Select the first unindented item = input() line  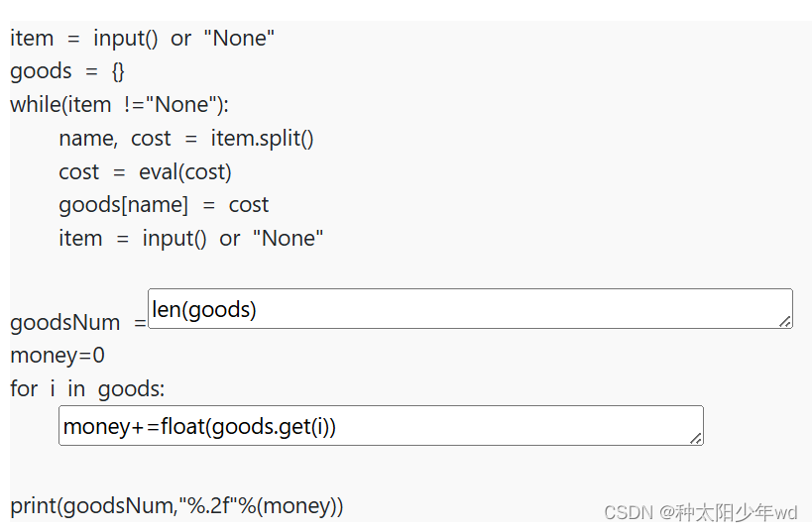tap(143, 39)
